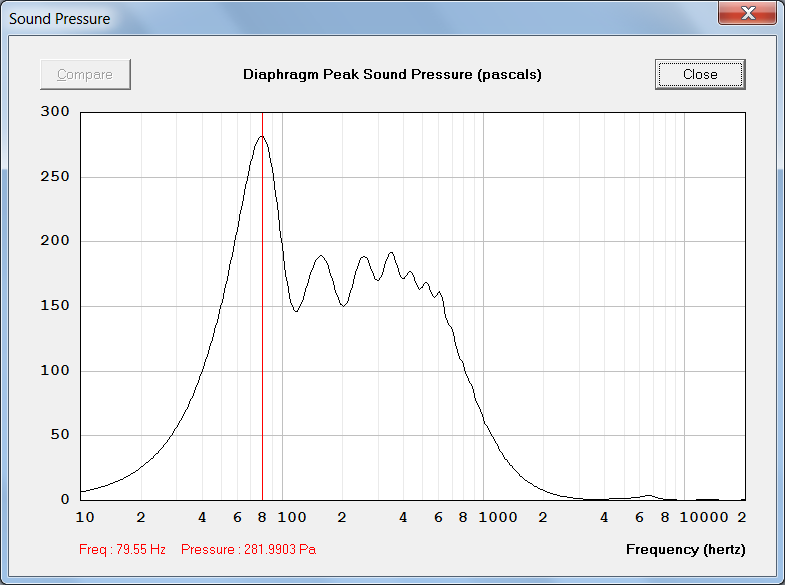Click the 200 y-axis label
This screenshot has width=785, height=585.
tap(55, 241)
